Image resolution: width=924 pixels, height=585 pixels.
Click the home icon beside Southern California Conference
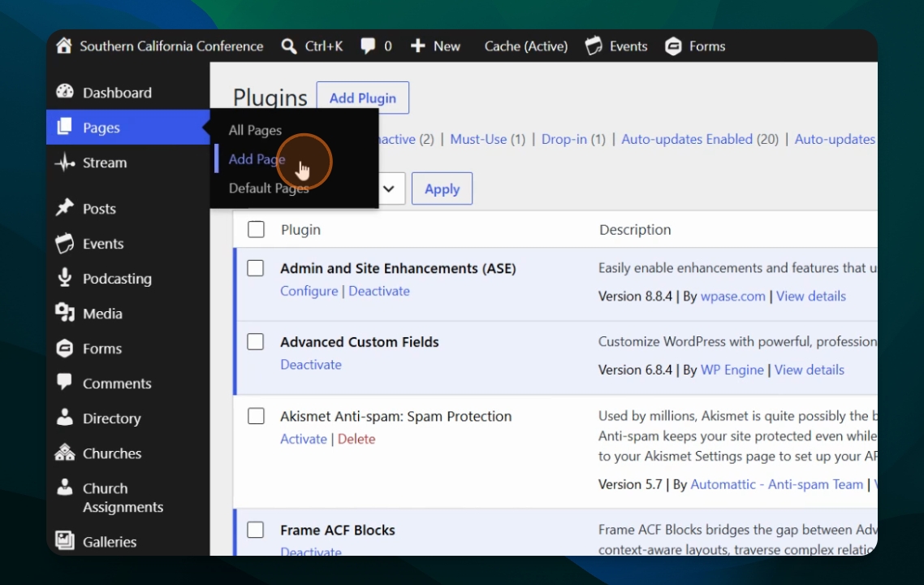point(63,46)
